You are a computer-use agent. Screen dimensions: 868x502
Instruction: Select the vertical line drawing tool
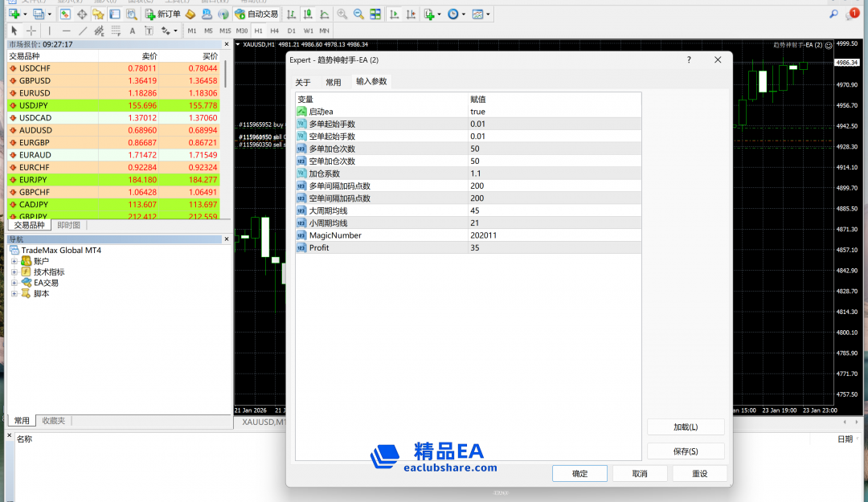click(50, 31)
